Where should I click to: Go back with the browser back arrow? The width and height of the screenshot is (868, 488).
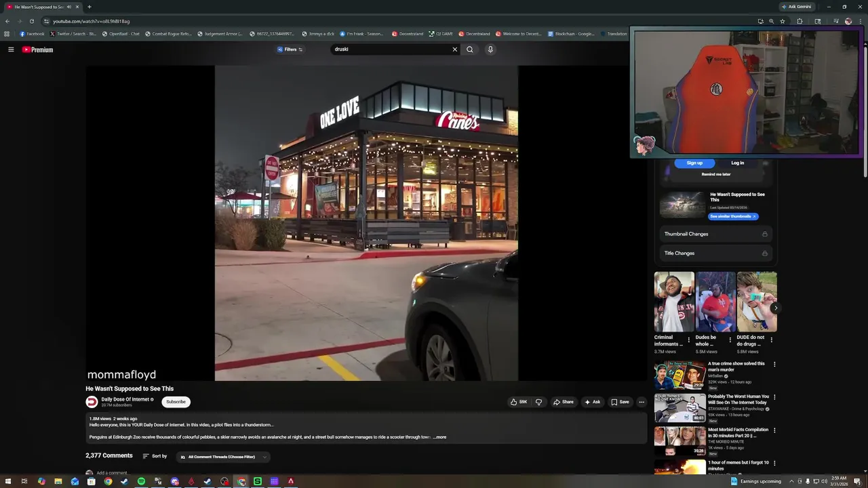pos(7,21)
